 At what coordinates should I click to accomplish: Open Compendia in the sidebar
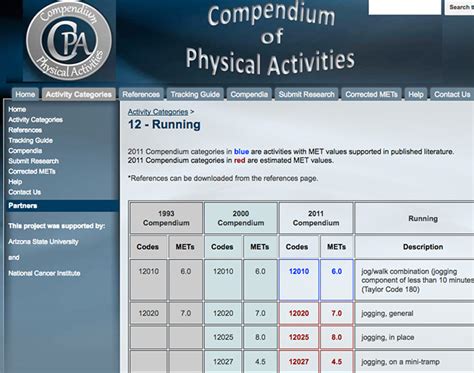point(25,151)
